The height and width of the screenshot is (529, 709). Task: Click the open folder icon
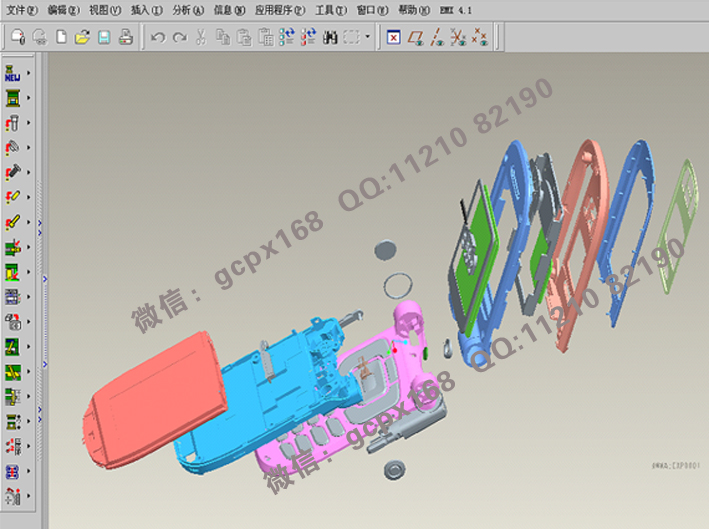[x=82, y=38]
